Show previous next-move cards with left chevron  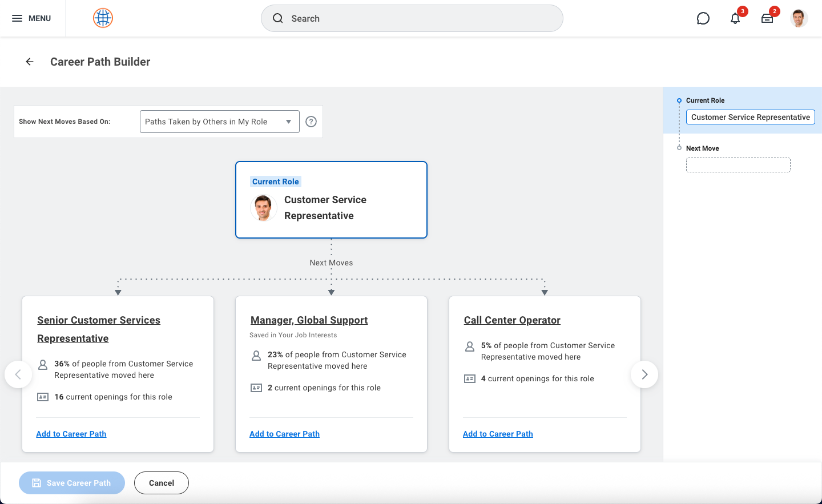tap(18, 374)
